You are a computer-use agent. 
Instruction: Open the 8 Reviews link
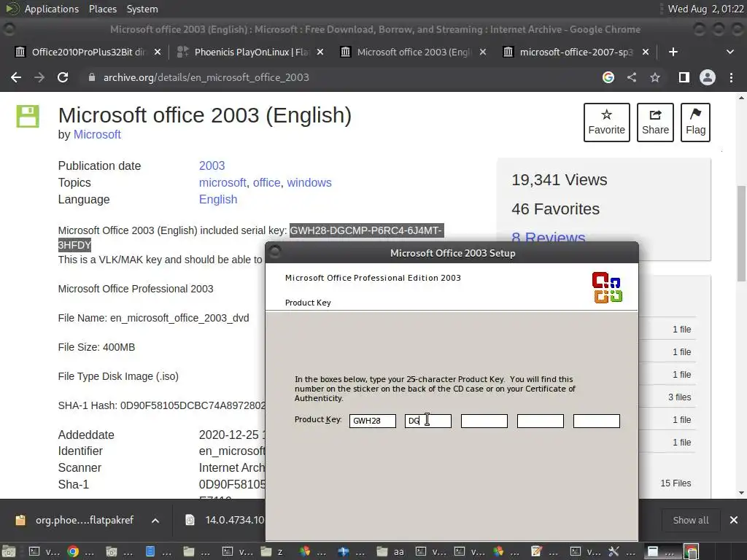coord(549,237)
